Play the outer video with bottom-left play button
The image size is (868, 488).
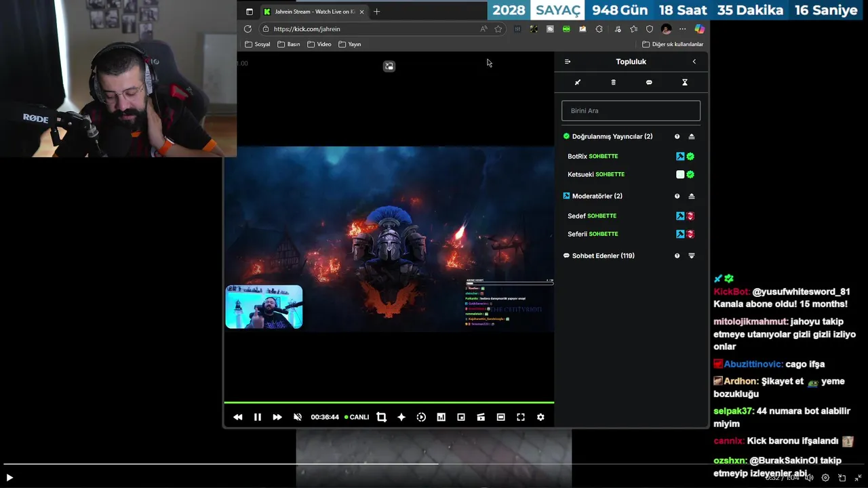pyautogui.click(x=9, y=478)
